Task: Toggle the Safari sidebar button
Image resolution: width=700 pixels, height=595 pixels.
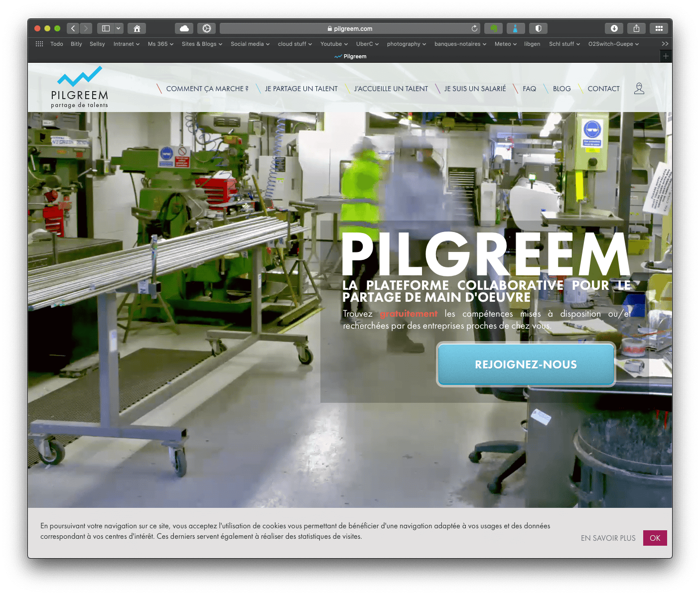Action: 106,28
